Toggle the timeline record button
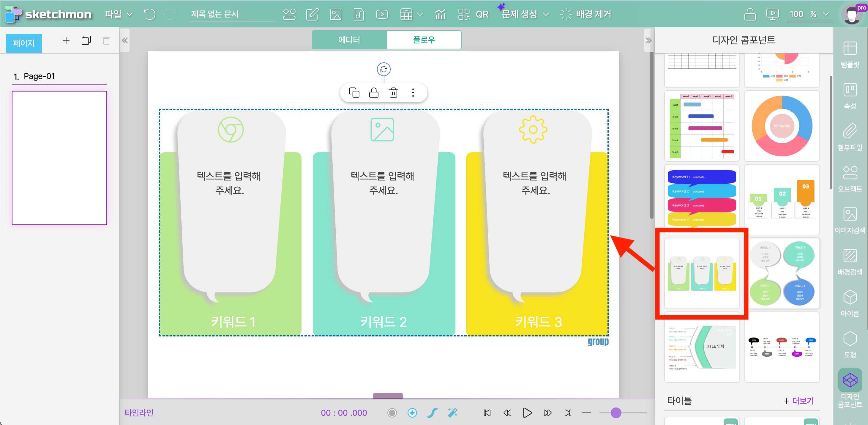Image resolution: width=868 pixels, height=425 pixels. pyautogui.click(x=392, y=413)
